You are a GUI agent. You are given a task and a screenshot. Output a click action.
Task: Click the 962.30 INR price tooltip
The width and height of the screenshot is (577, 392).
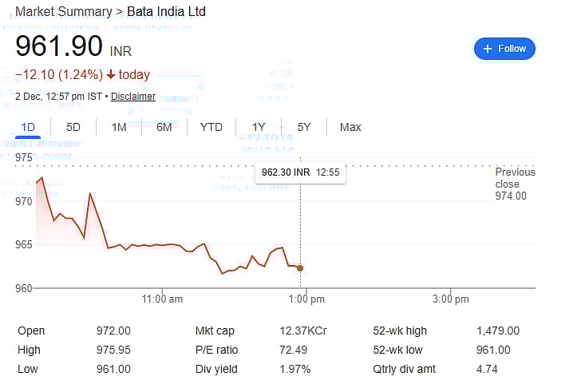coord(300,172)
